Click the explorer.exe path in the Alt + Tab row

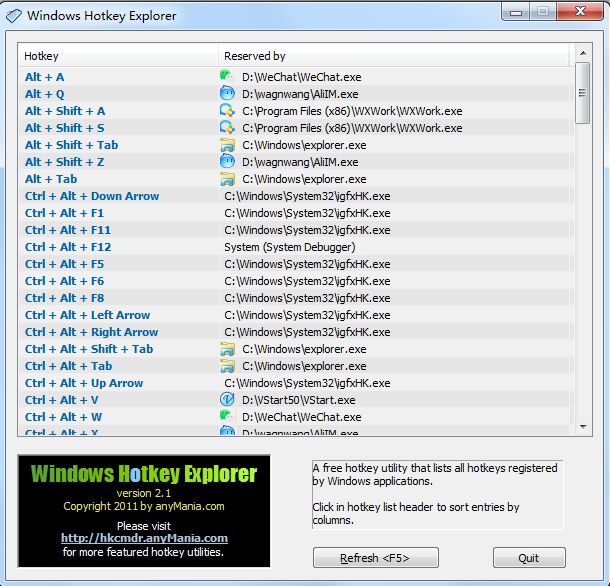tap(304, 179)
